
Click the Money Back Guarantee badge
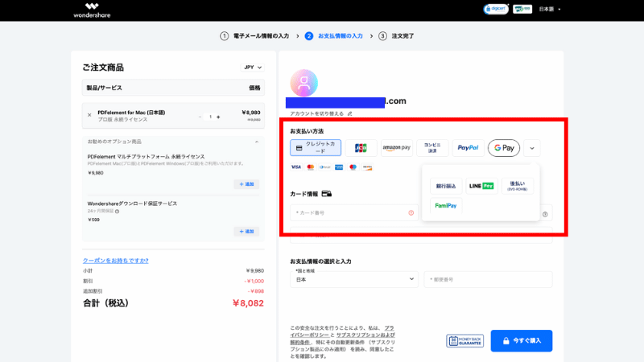pyautogui.click(x=465, y=340)
